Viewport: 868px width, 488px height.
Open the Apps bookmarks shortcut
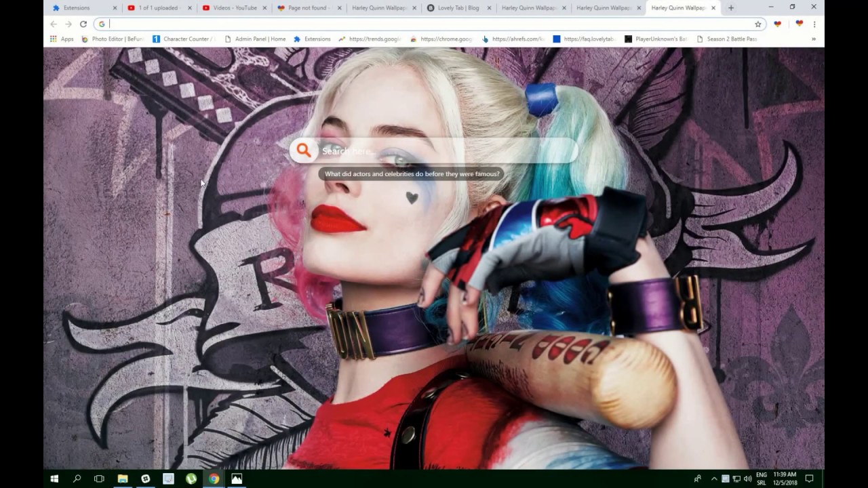pyautogui.click(x=62, y=39)
